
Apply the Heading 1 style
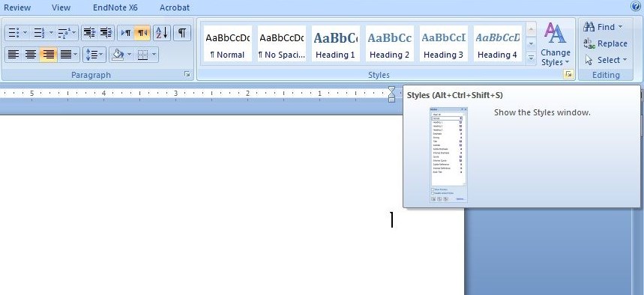(x=335, y=43)
